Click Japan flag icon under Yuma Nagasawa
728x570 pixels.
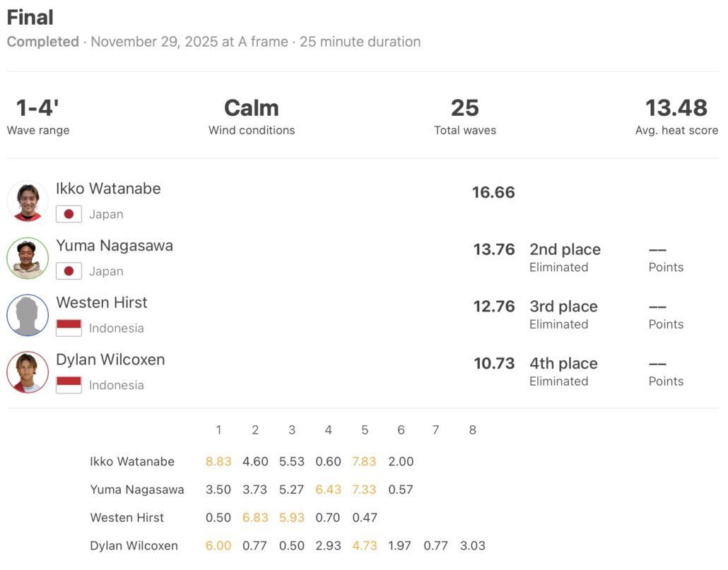(x=69, y=271)
